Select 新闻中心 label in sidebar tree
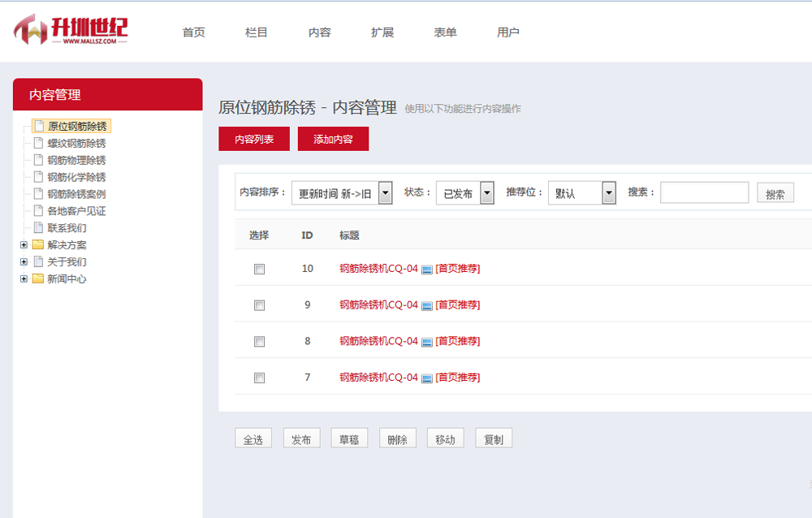This screenshot has height=518, width=812. coord(67,278)
